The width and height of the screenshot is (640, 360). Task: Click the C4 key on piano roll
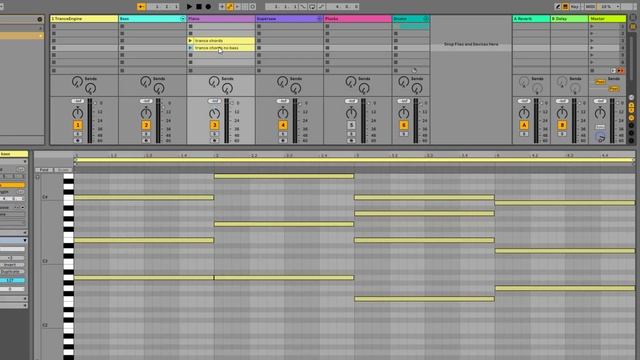coord(69,198)
